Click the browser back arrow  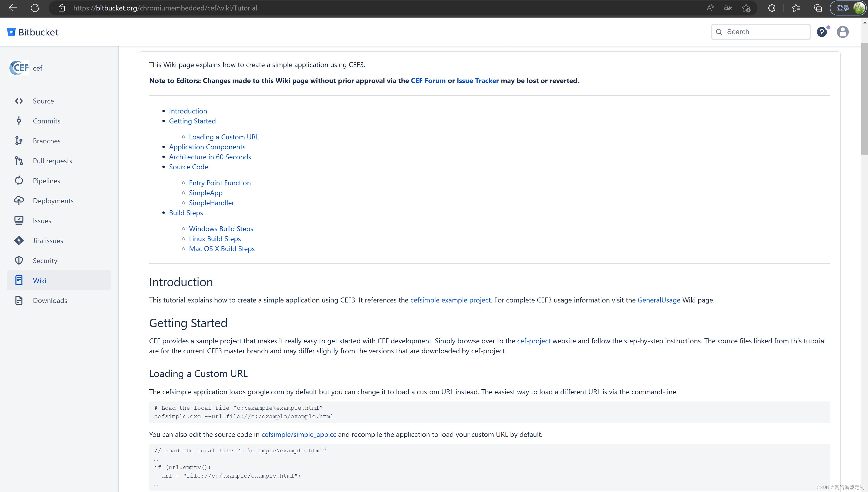(13, 8)
